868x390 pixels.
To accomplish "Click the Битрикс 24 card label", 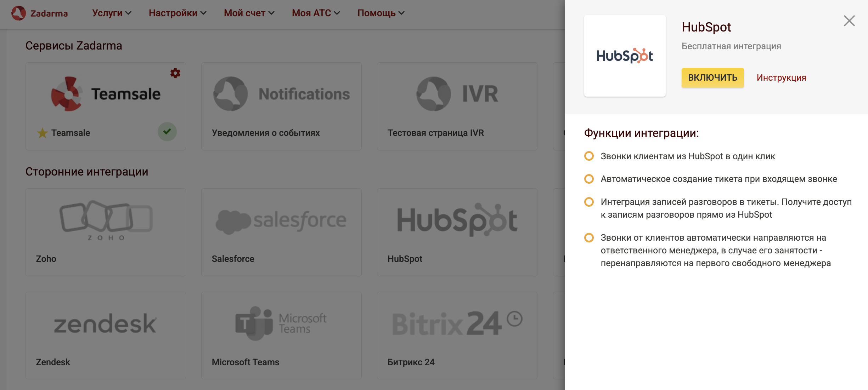I will [411, 362].
